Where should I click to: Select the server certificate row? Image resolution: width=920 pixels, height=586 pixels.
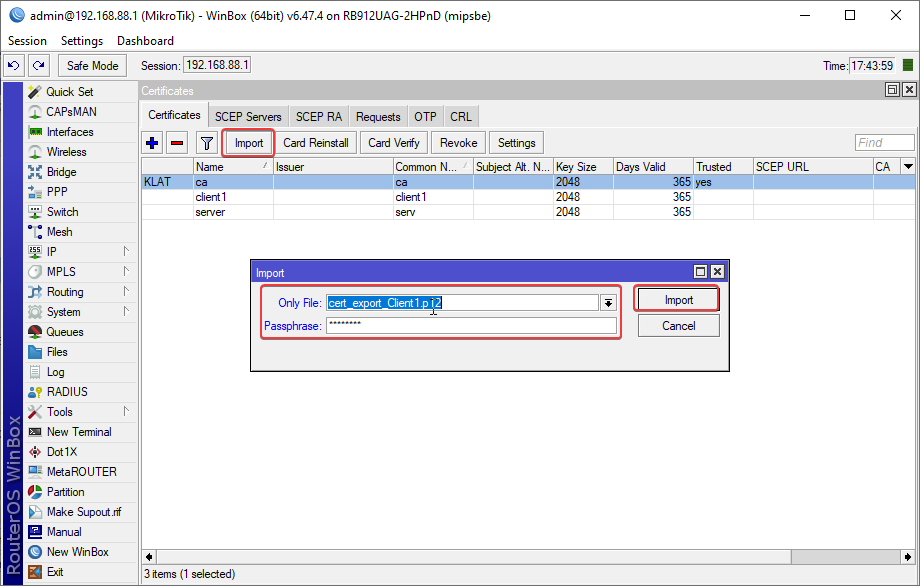pyautogui.click(x=528, y=212)
